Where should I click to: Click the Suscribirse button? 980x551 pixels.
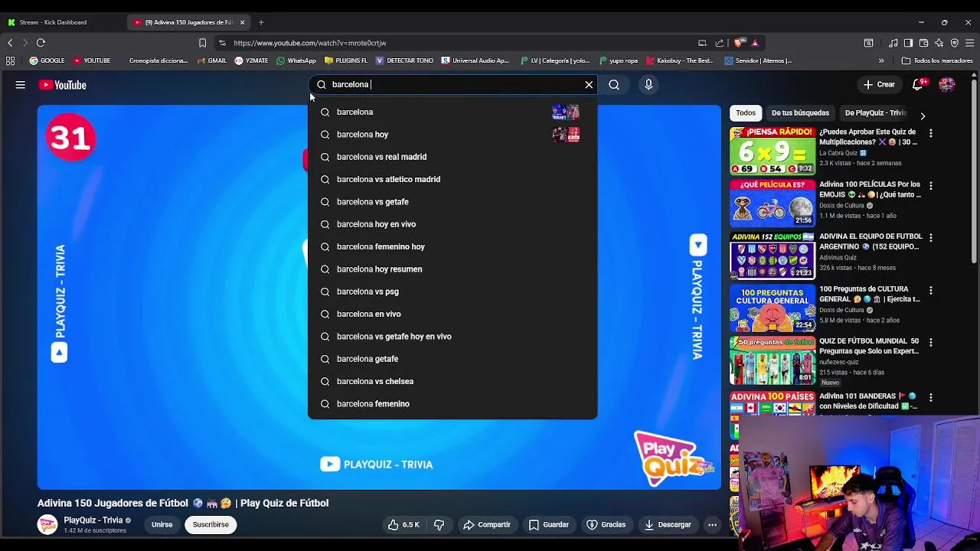211,525
